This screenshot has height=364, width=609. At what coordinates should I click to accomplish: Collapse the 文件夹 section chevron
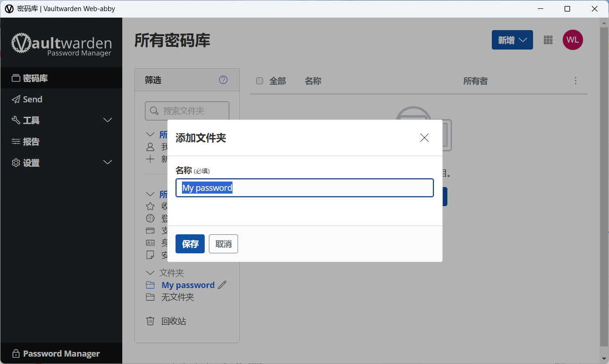[150, 273]
